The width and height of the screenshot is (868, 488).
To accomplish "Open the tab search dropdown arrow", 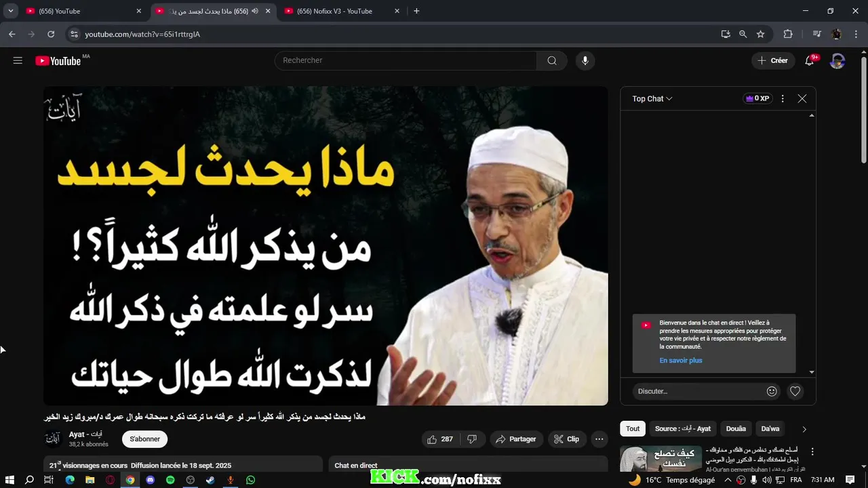I will pyautogui.click(x=11, y=11).
